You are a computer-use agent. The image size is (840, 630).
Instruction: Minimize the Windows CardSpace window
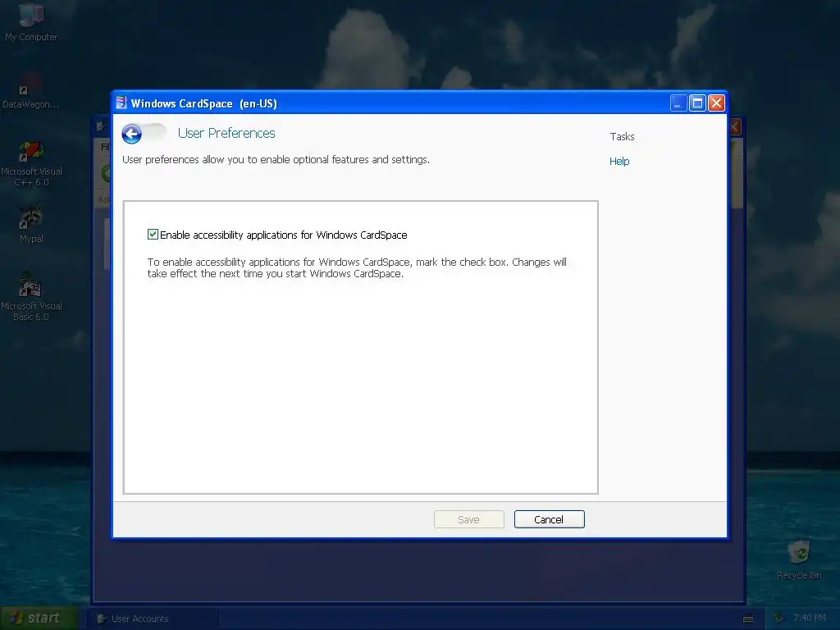coord(678,103)
